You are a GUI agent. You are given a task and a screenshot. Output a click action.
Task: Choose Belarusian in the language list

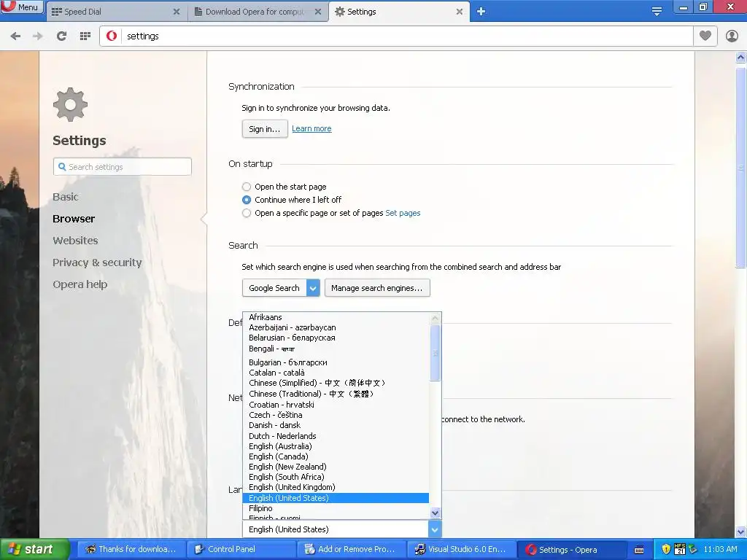pyautogui.click(x=336, y=338)
